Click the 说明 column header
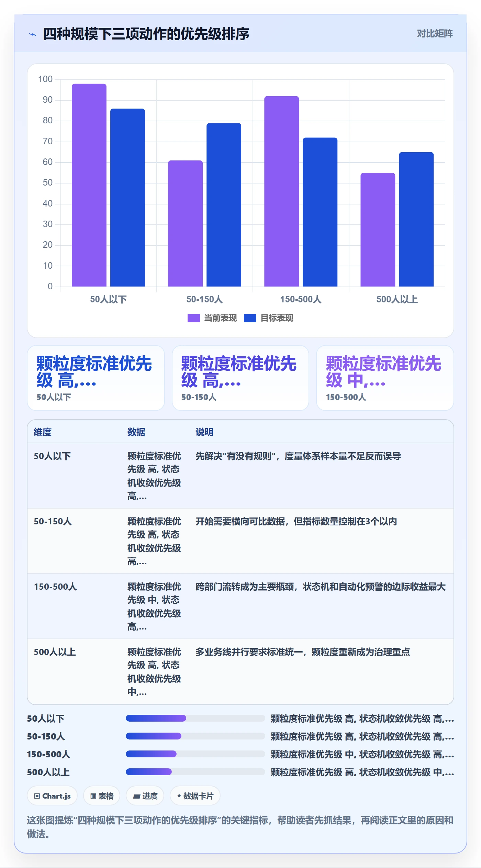481x868 pixels. pyautogui.click(x=204, y=432)
